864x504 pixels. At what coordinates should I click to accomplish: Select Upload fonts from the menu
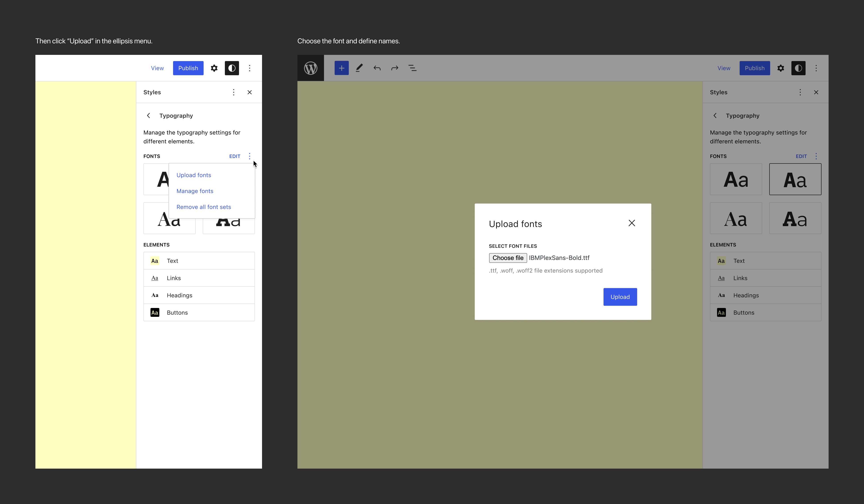point(194,175)
